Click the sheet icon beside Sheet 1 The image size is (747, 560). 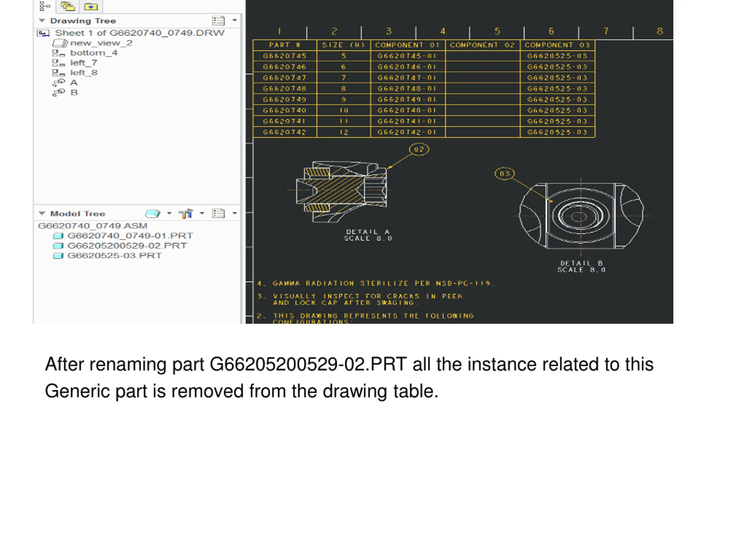click(x=43, y=33)
